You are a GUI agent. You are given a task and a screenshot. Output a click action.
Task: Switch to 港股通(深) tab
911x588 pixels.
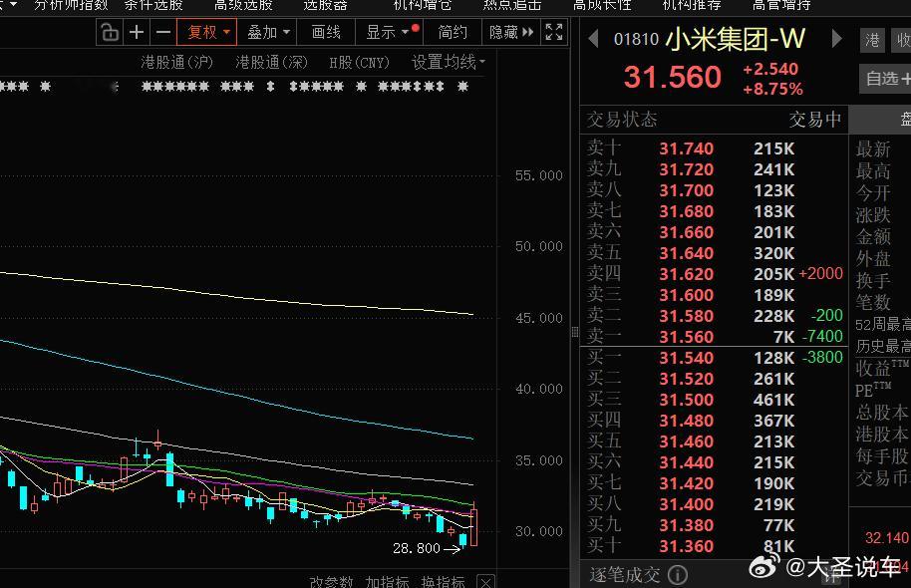(x=271, y=62)
